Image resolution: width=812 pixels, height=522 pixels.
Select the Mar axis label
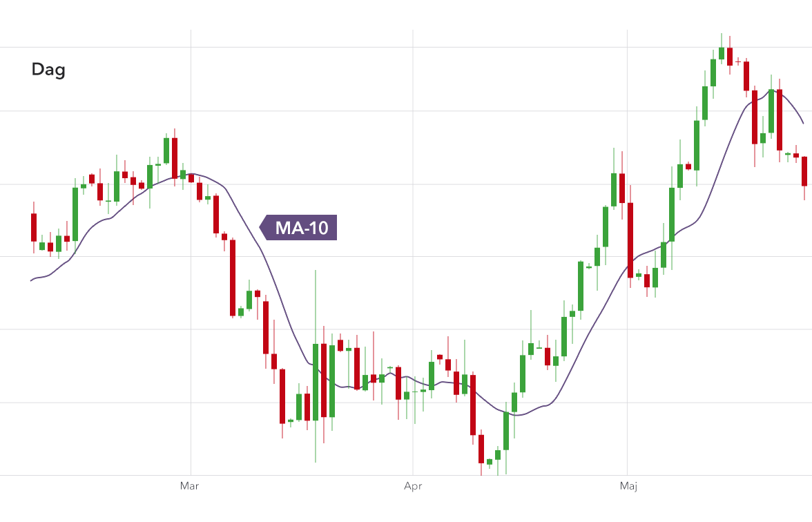tap(189, 486)
